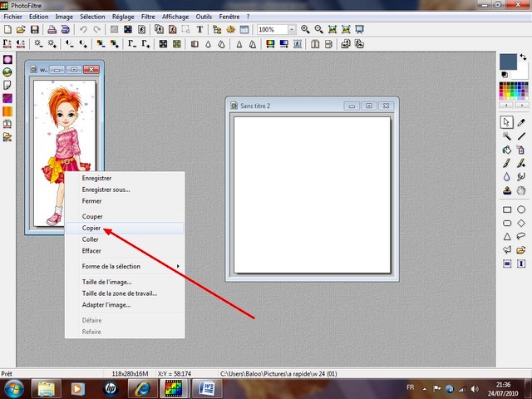Choose the Rounded rectangle selection shape
This screenshot has width=532, height=399.
coord(507,223)
